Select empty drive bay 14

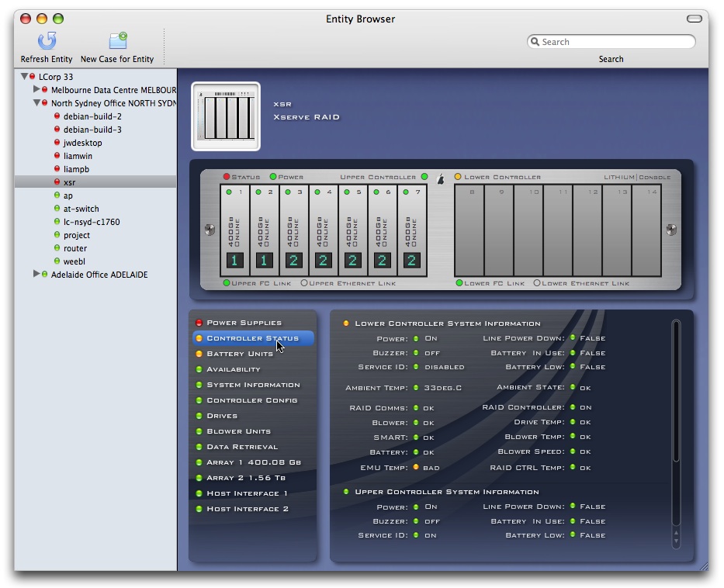point(647,230)
